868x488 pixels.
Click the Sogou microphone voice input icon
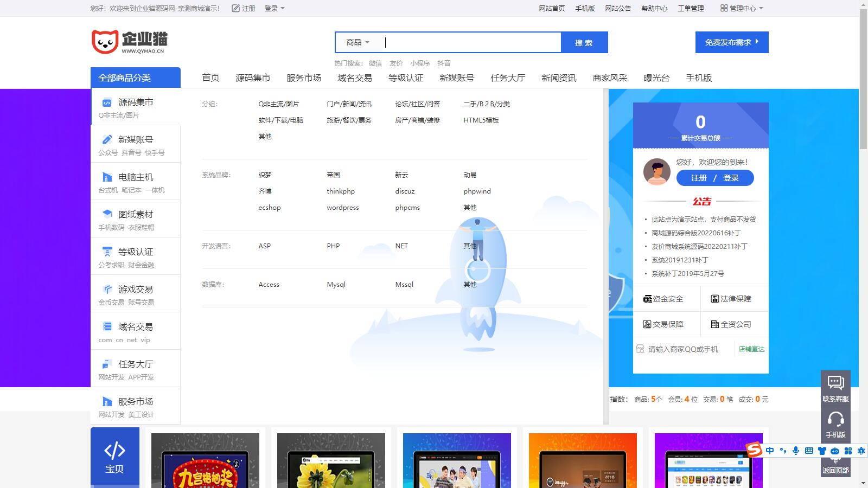point(796,451)
